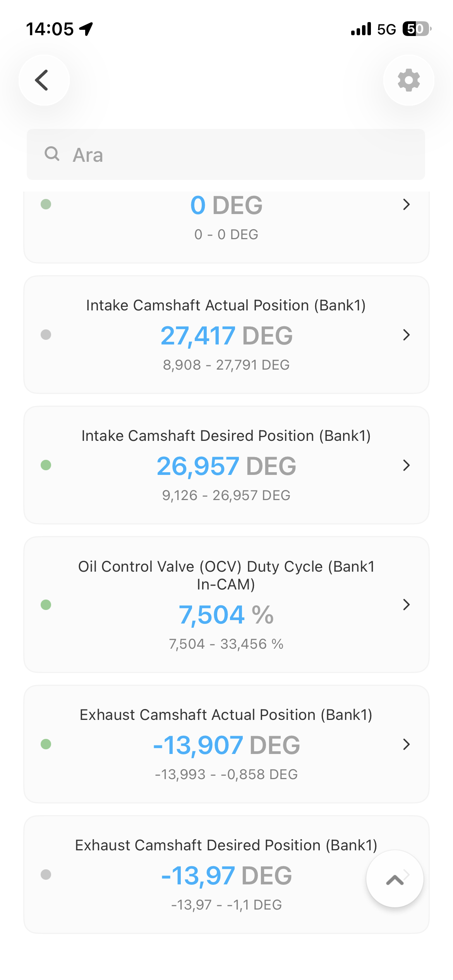
Task: Open settings via the gear icon
Action: point(408,80)
